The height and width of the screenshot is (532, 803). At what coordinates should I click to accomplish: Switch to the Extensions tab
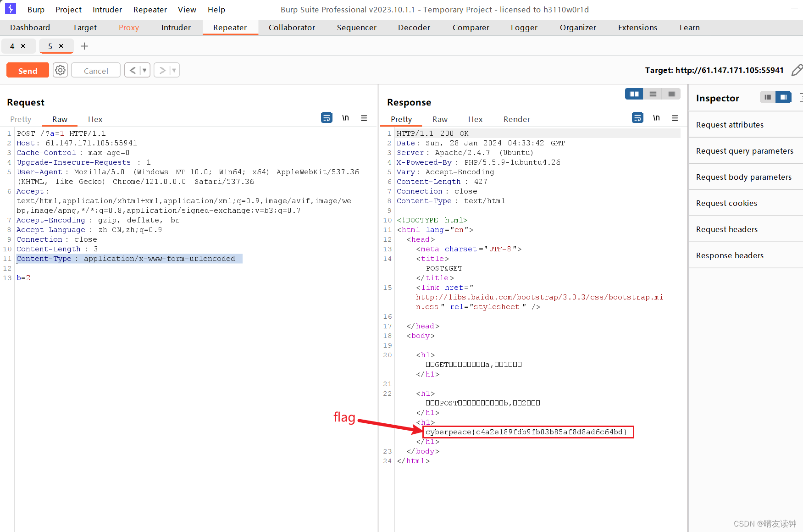point(637,28)
